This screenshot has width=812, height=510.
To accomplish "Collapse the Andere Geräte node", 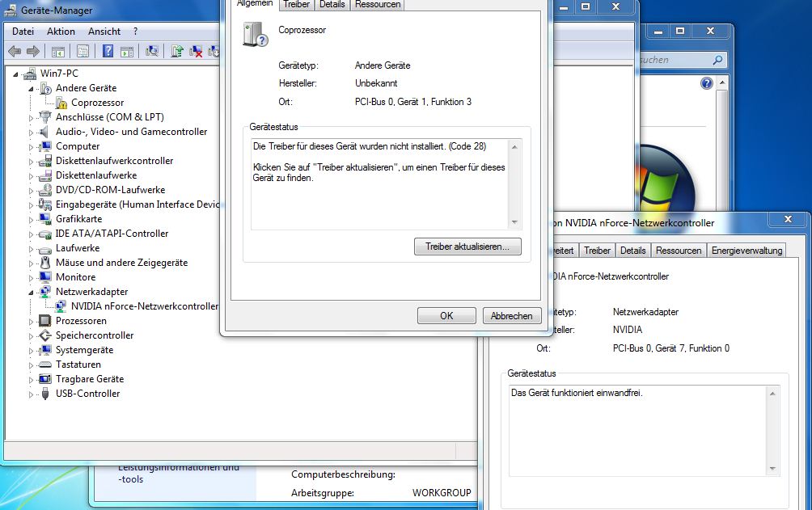I will [31, 89].
